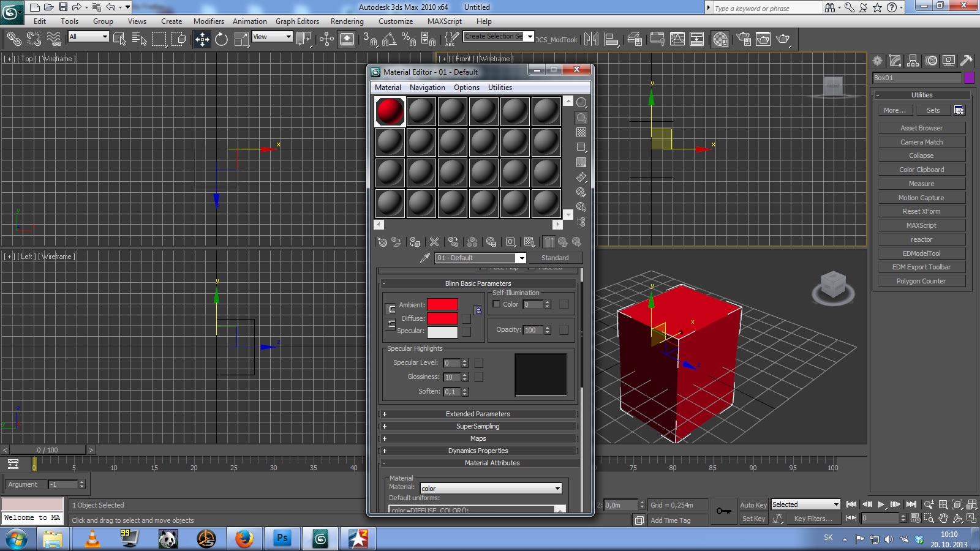Open the Modifiers menu
The height and width of the screenshot is (551, 980).
tap(209, 21)
